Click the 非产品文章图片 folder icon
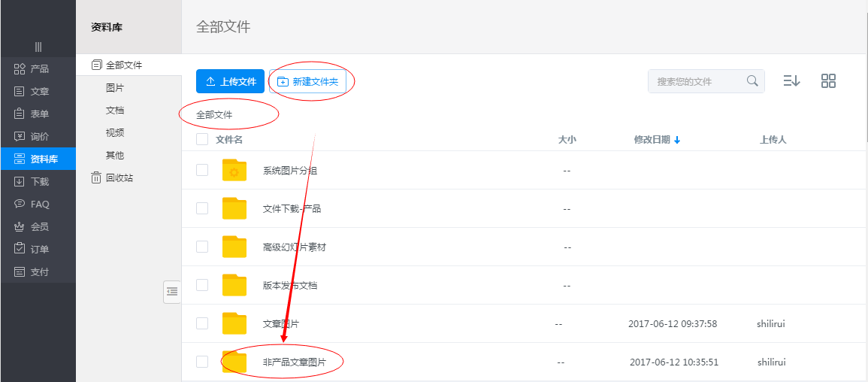868x382 pixels. 234,362
